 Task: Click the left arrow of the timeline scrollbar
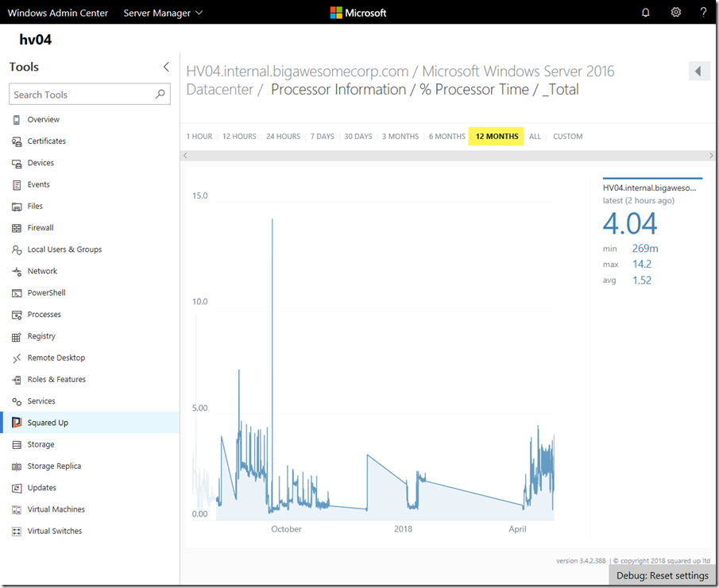point(185,156)
